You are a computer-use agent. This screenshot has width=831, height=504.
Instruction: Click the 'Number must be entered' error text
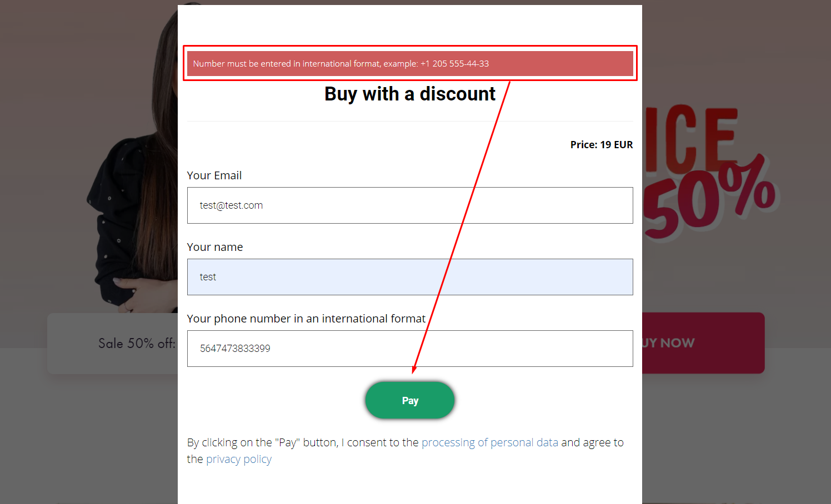point(304,64)
